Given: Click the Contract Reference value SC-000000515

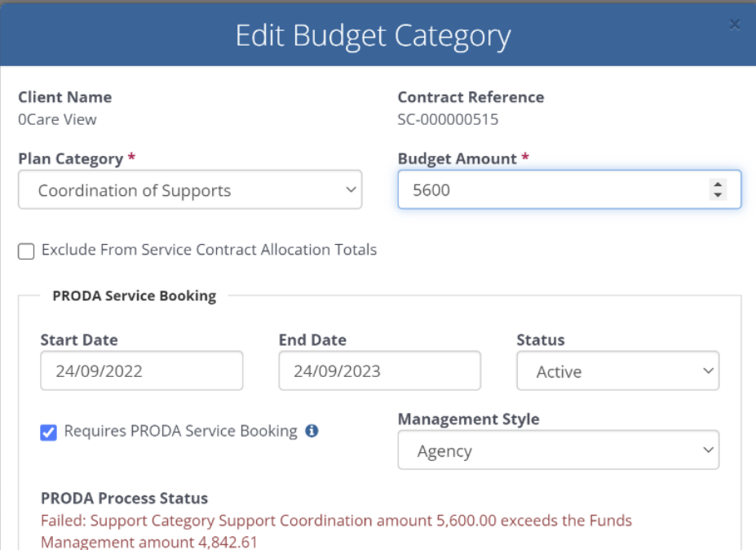Looking at the screenshot, I should [x=448, y=119].
